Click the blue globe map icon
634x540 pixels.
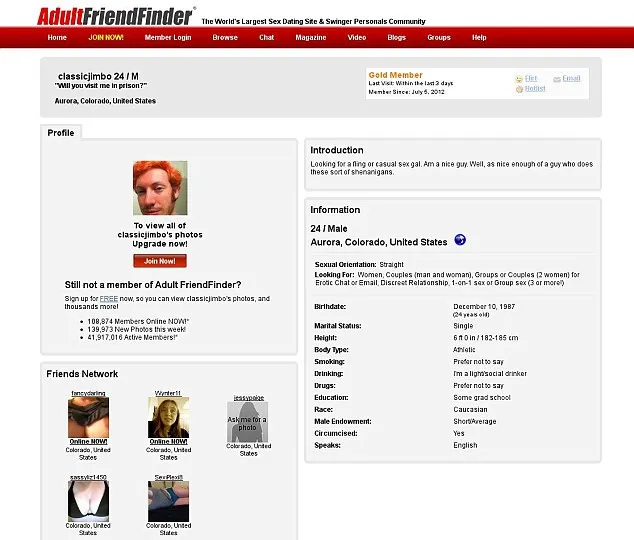pyautogui.click(x=460, y=240)
